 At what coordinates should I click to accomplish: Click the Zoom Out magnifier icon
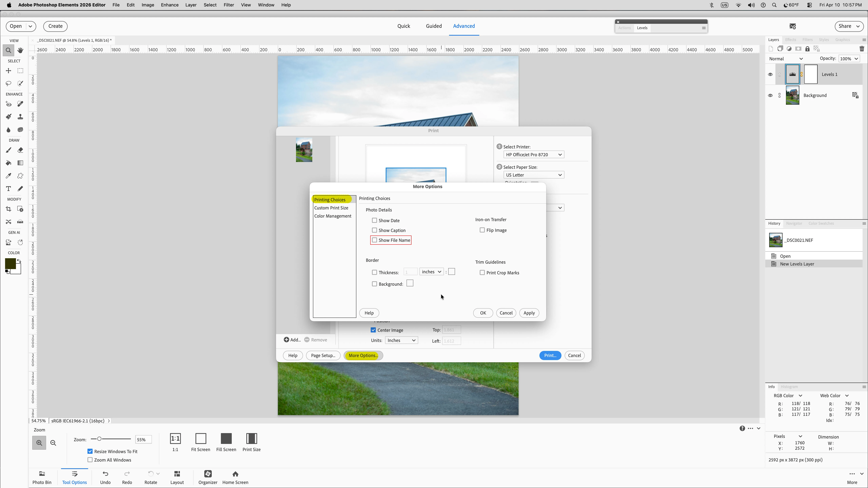53,443
